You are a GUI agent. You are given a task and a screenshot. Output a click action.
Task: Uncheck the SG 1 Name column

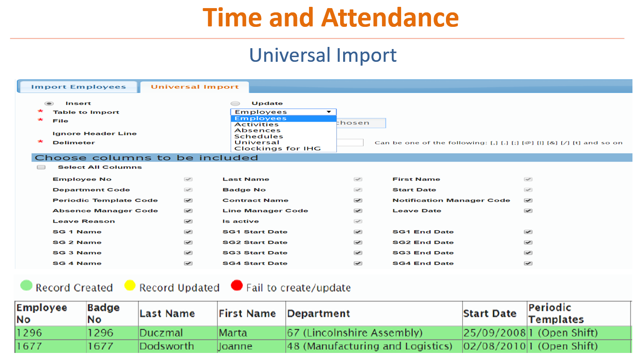click(188, 231)
